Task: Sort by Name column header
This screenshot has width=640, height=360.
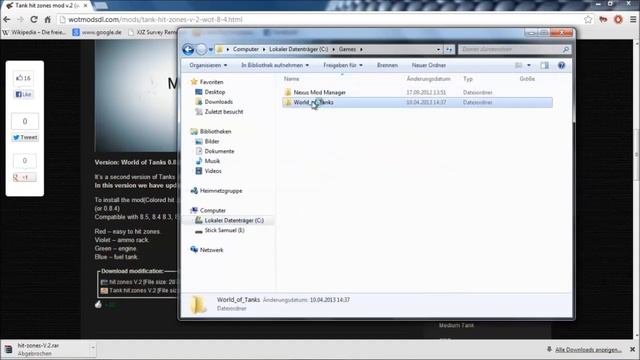Action: pos(291,79)
